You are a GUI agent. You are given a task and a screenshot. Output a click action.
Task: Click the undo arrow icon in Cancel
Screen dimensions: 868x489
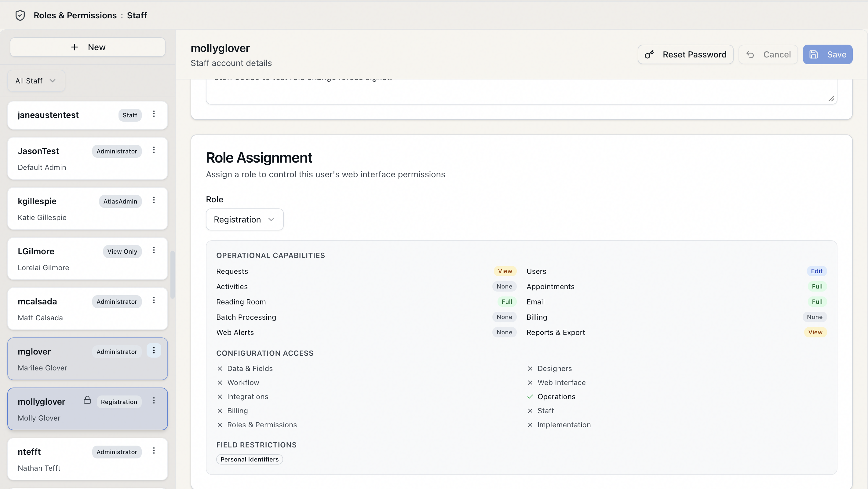pyautogui.click(x=750, y=55)
